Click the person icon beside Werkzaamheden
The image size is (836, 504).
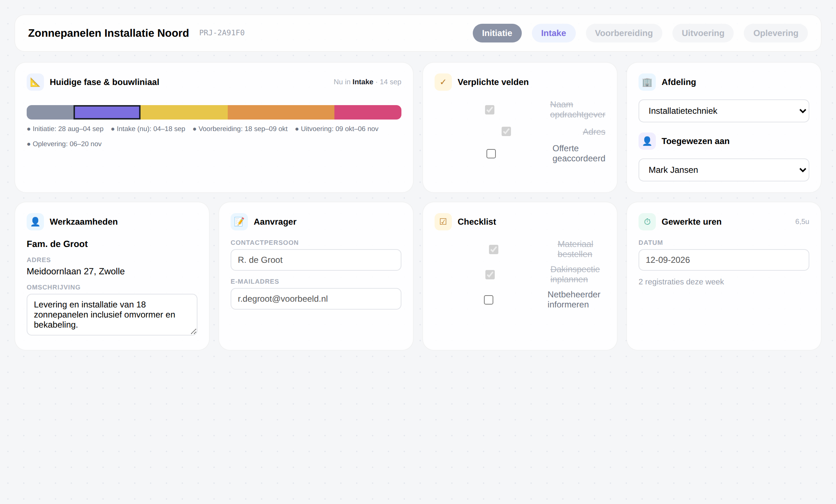coord(35,222)
